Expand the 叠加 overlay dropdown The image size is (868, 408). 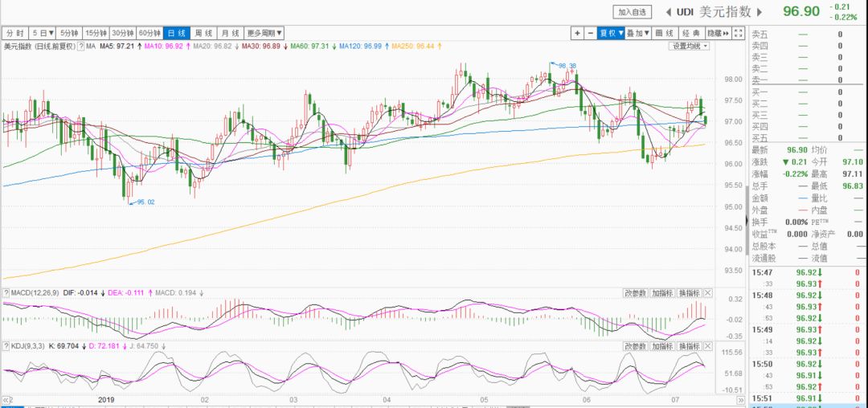tap(639, 33)
